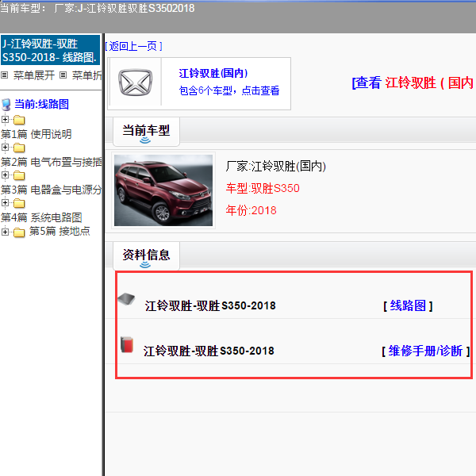Click the folder icon above 第3篇 电器盒与电源分
This screenshot has height=476, width=476.
tap(19, 176)
